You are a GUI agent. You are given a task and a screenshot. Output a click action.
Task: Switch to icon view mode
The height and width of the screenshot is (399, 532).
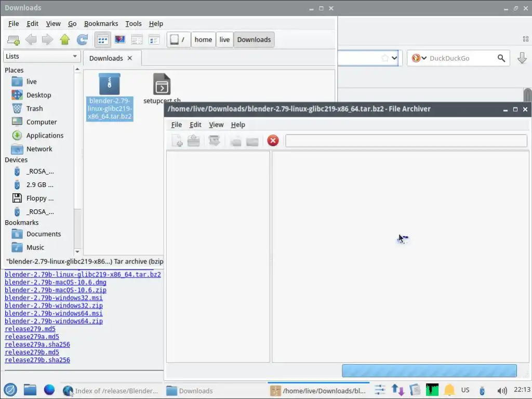[102, 40]
